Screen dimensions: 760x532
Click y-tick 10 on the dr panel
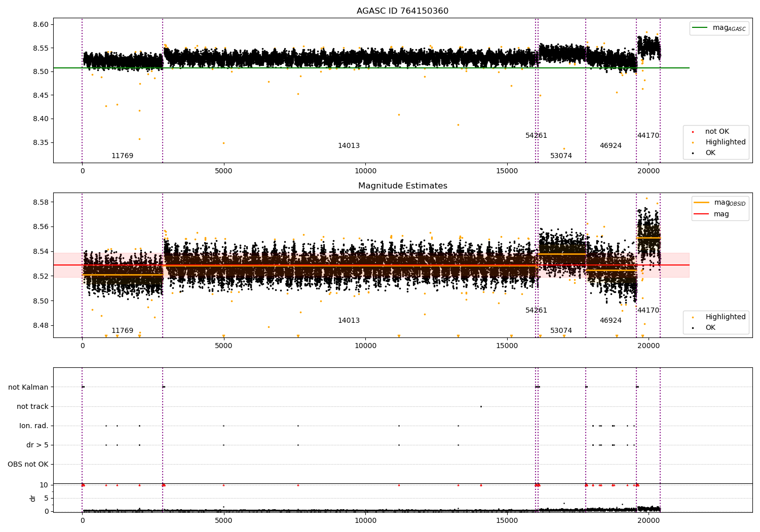[44, 485]
